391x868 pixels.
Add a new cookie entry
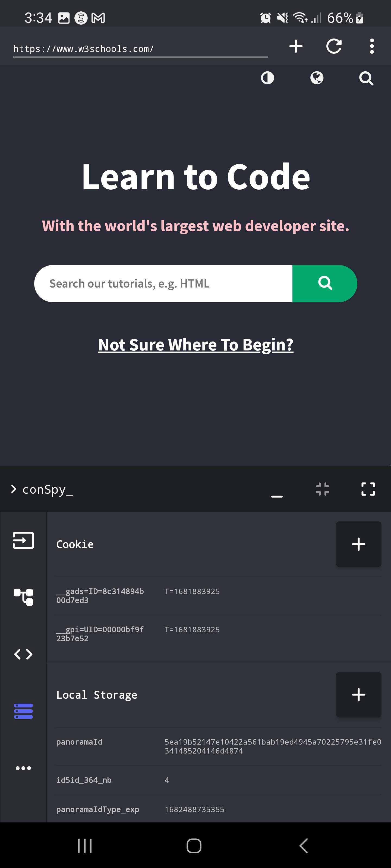(x=358, y=544)
